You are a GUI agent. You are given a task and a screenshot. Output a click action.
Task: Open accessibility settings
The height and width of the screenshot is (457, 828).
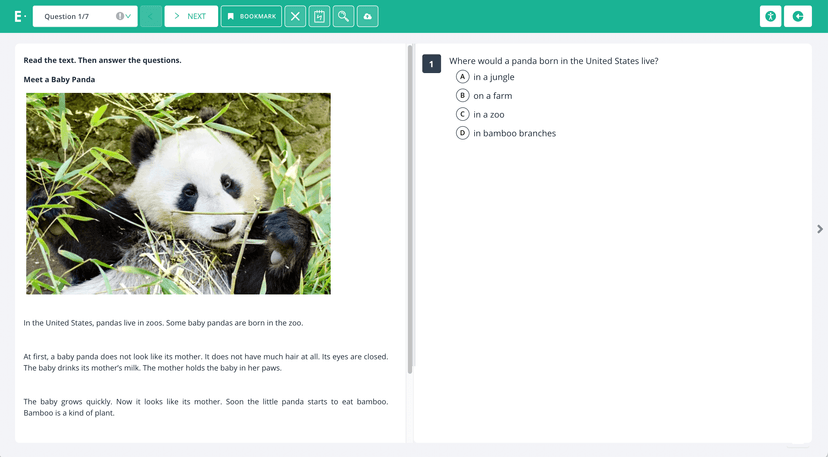[770, 16]
